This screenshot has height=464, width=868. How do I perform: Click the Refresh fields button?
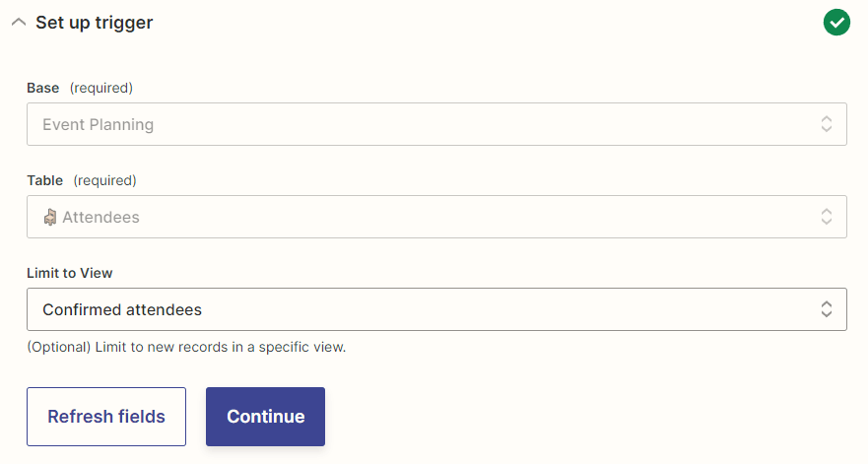pyautogui.click(x=106, y=417)
